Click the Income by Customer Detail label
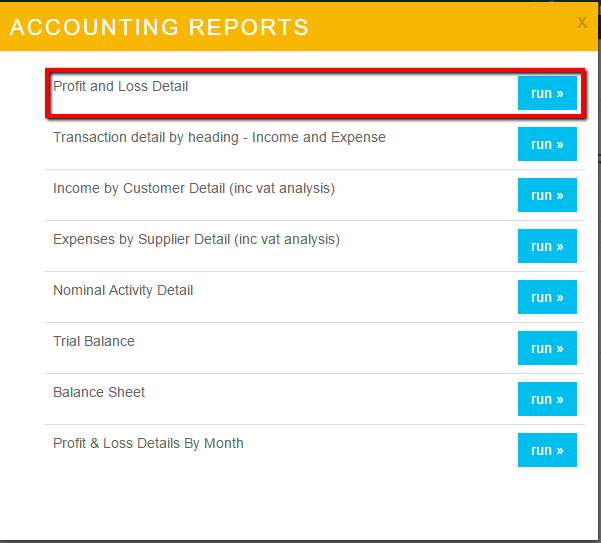The height and width of the screenshot is (543, 601). pyautogui.click(x=193, y=189)
